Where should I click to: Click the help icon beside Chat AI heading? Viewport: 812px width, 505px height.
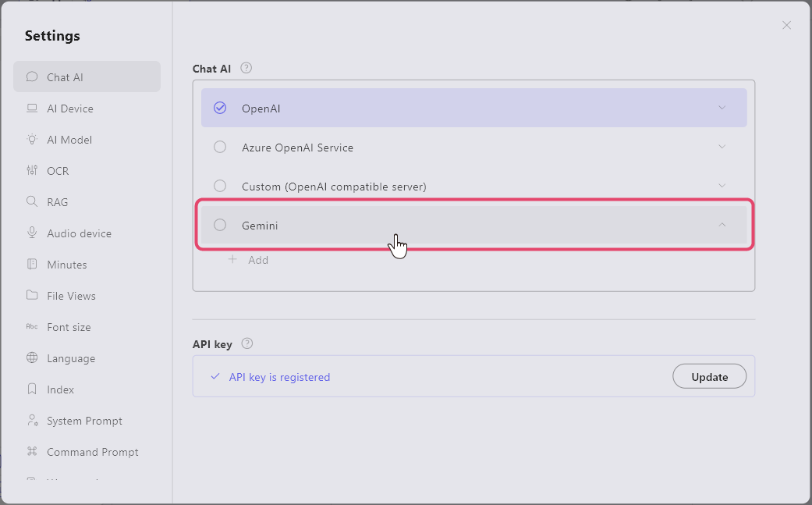[246, 69]
